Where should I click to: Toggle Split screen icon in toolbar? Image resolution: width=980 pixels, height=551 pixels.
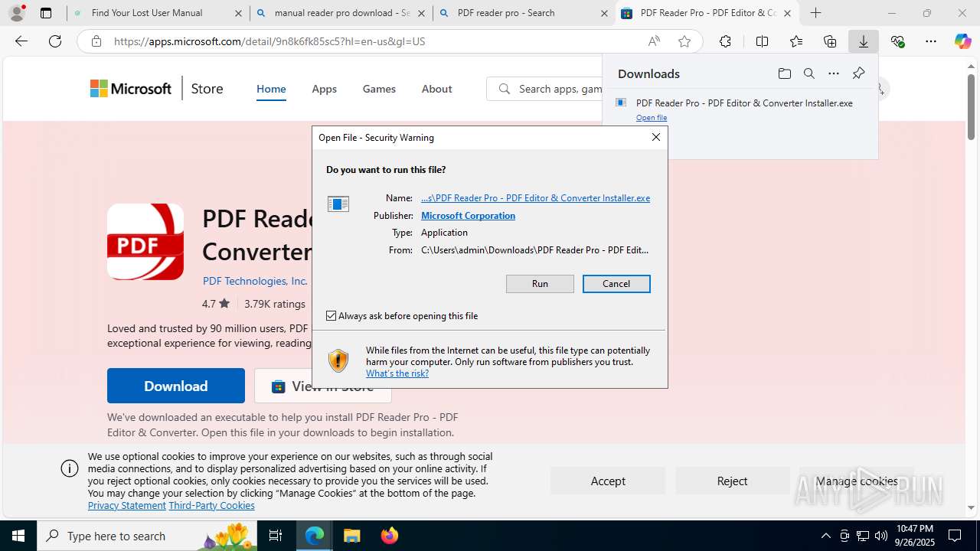762,41
